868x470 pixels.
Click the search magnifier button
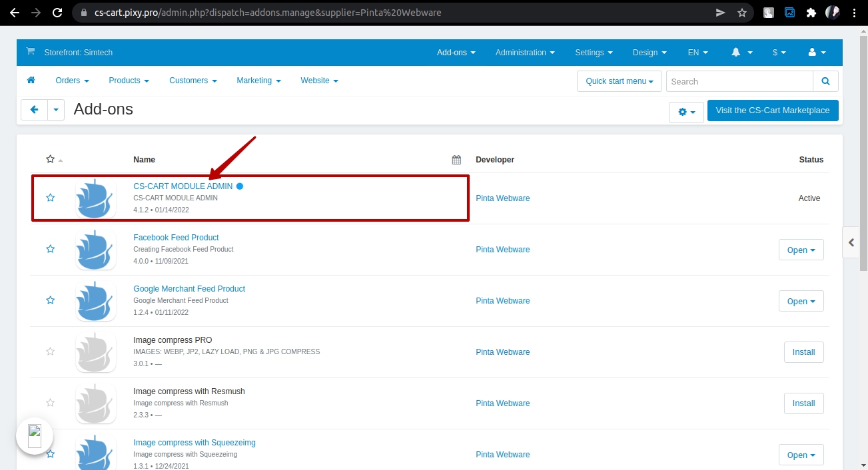click(x=825, y=81)
